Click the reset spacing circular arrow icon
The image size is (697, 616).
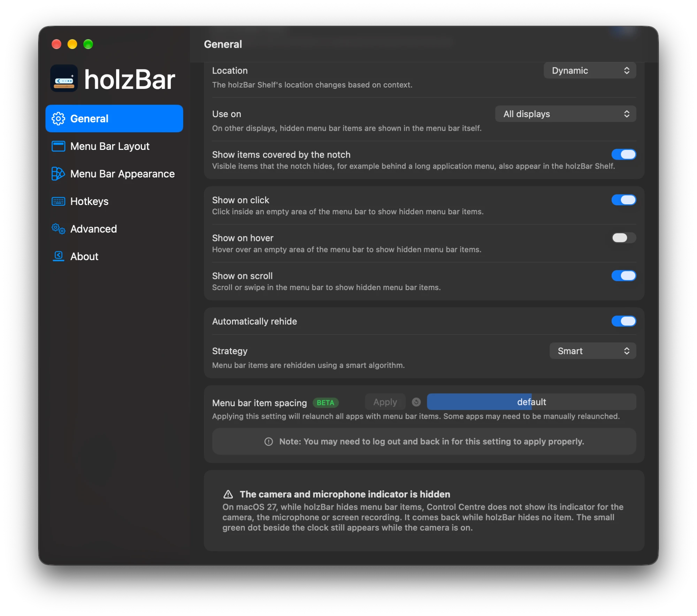pos(416,402)
